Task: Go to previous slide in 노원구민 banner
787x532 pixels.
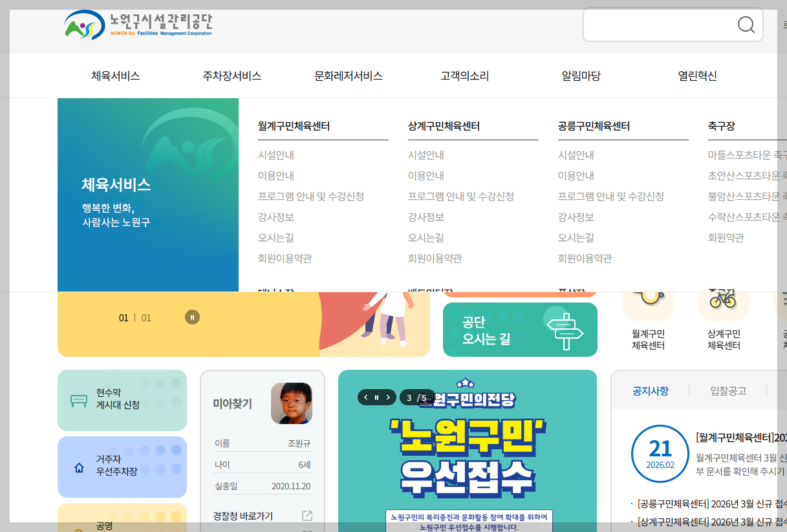Action: [366, 398]
